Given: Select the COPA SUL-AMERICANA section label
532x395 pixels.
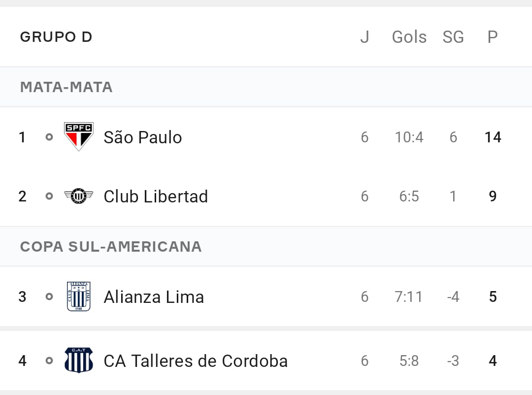Looking at the screenshot, I should 111,247.
